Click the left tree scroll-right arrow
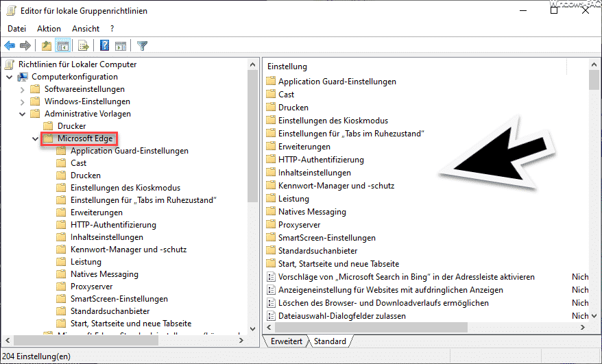The height and width of the screenshot is (364, 602). [x=241, y=340]
